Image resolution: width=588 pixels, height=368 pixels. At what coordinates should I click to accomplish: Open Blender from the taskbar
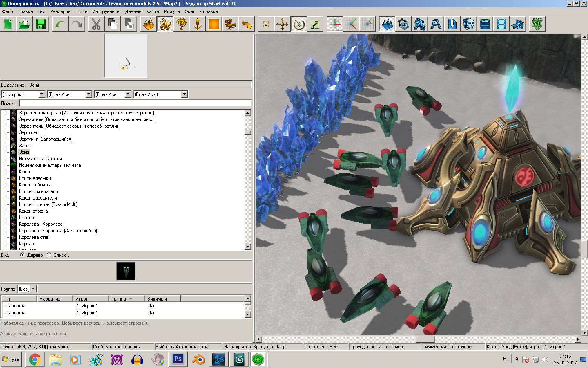tap(198, 359)
